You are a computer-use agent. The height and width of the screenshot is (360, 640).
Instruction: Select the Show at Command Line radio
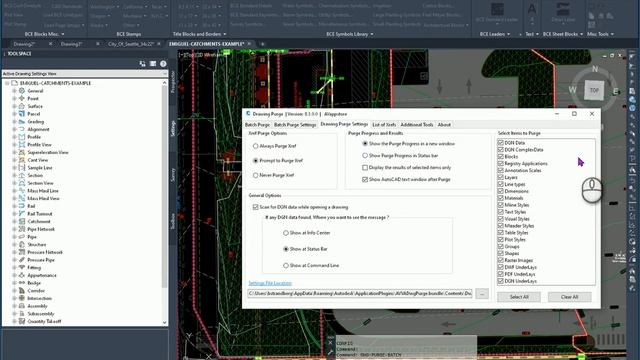pos(286,265)
